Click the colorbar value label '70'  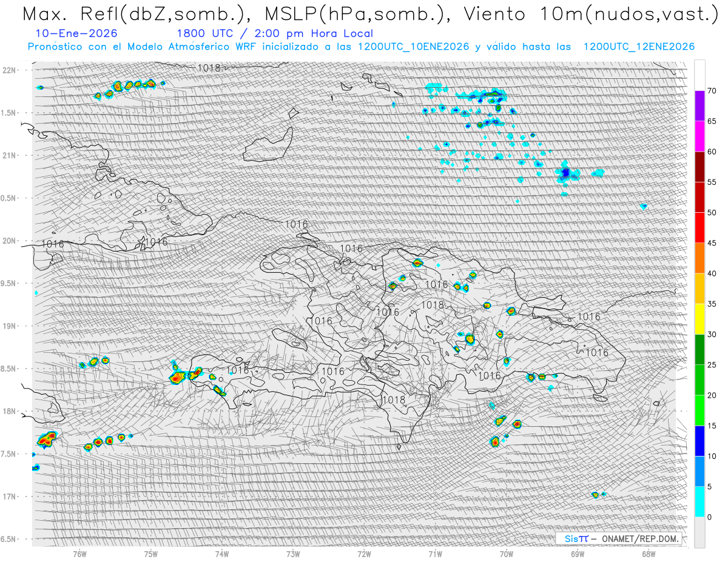tap(712, 91)
